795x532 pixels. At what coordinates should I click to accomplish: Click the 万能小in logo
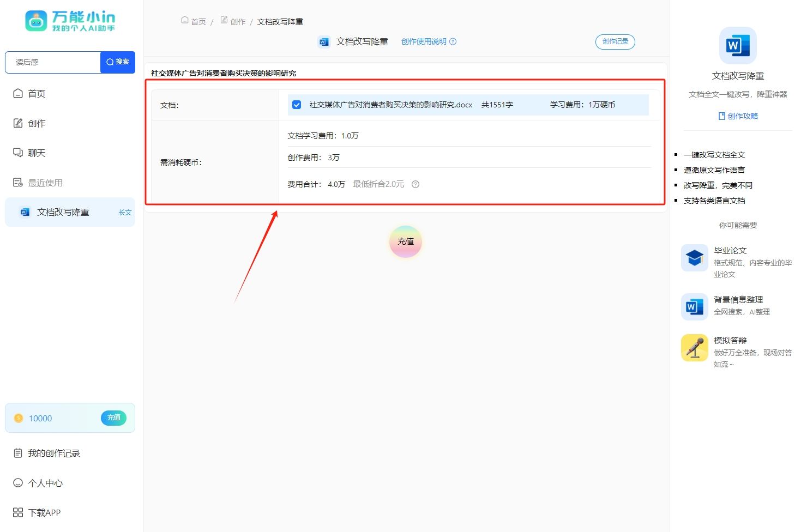pos(70,21)
